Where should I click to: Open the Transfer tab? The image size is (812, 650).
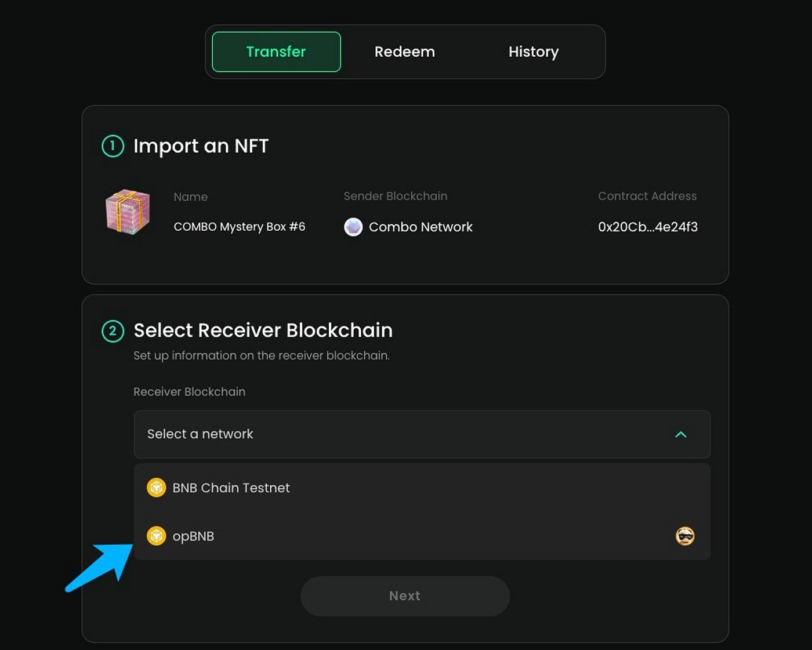coord(276,52)
